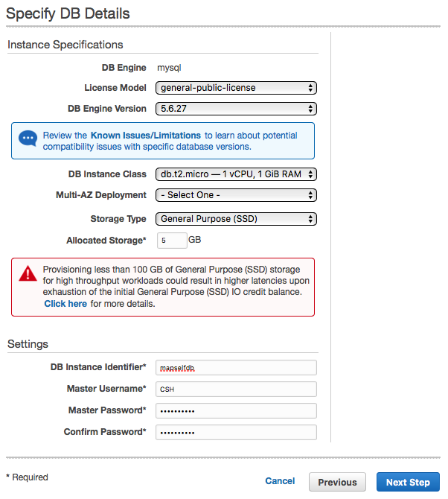Go back with the Previous button
Screen dimensions: 448x499
coord(337,482)
